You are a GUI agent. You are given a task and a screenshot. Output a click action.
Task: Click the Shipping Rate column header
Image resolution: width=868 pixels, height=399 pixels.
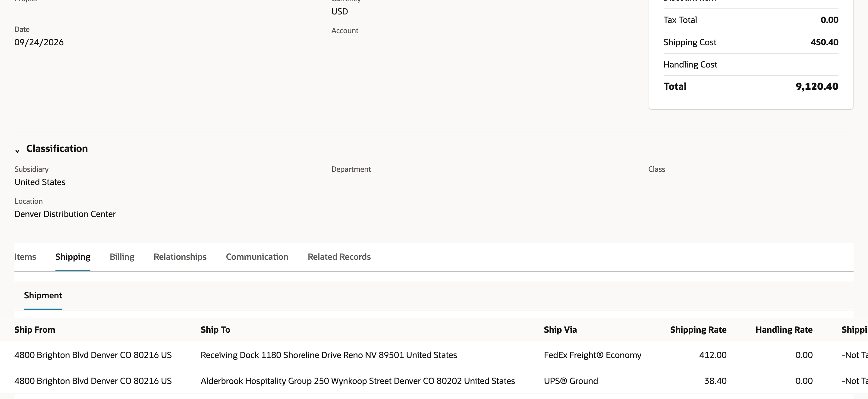[x=698, y=330]
